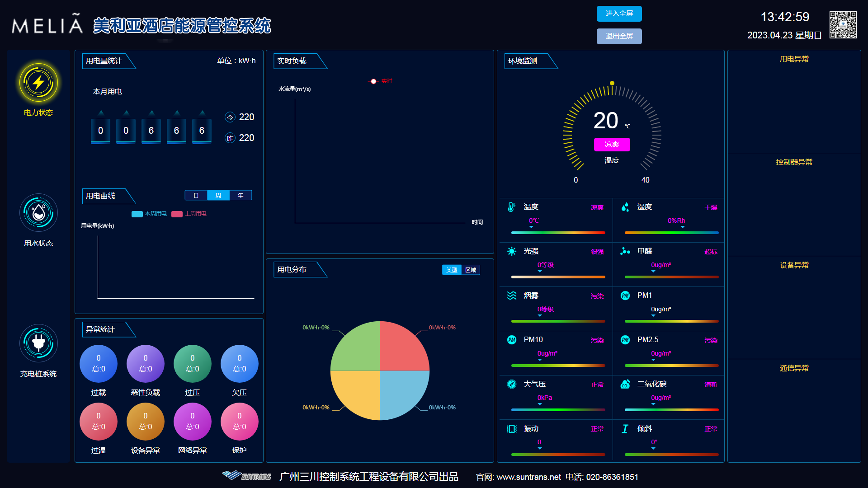The height and width of the screenshot is (488, 868).
Task: Click the 过载 anomaly bubble
Action: 99,364
